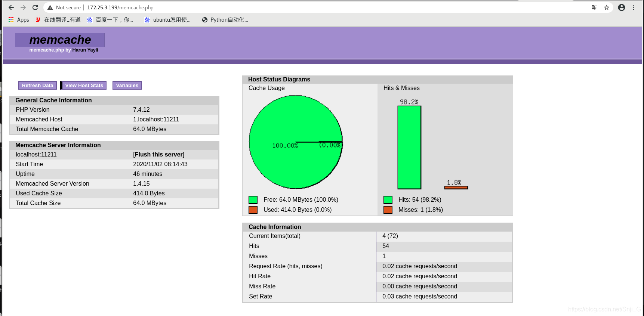Click the orange Used legend swatch
The height and width of the screenshot is (316, 644).
[x=253, y=210]
